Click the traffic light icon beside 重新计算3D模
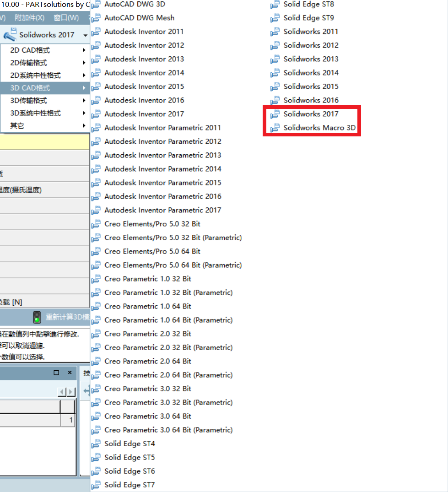Screen dimensions: 448x492 37,317
